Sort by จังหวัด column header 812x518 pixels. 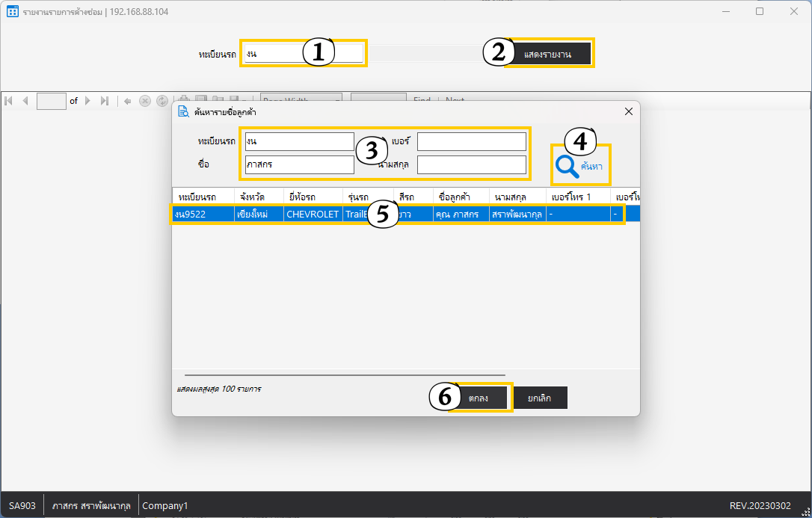(x=257, y=197)
